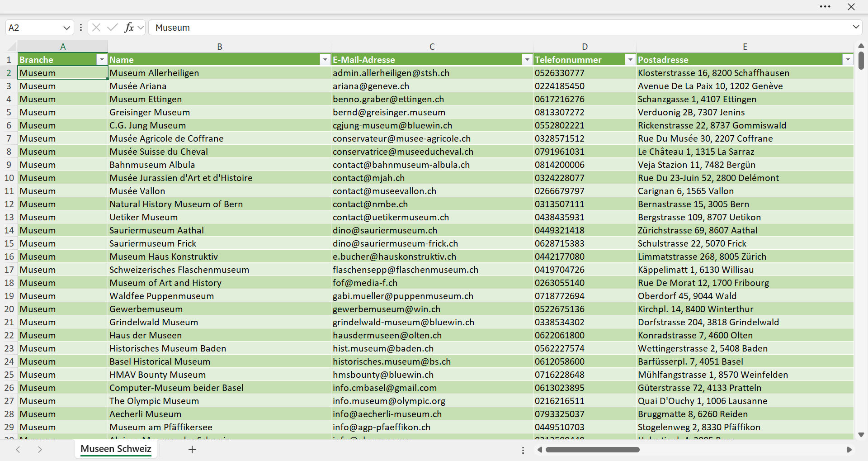
Task: Select address 'Verduonig 2B, 7307 Jenins'
Action: [745, 112]
